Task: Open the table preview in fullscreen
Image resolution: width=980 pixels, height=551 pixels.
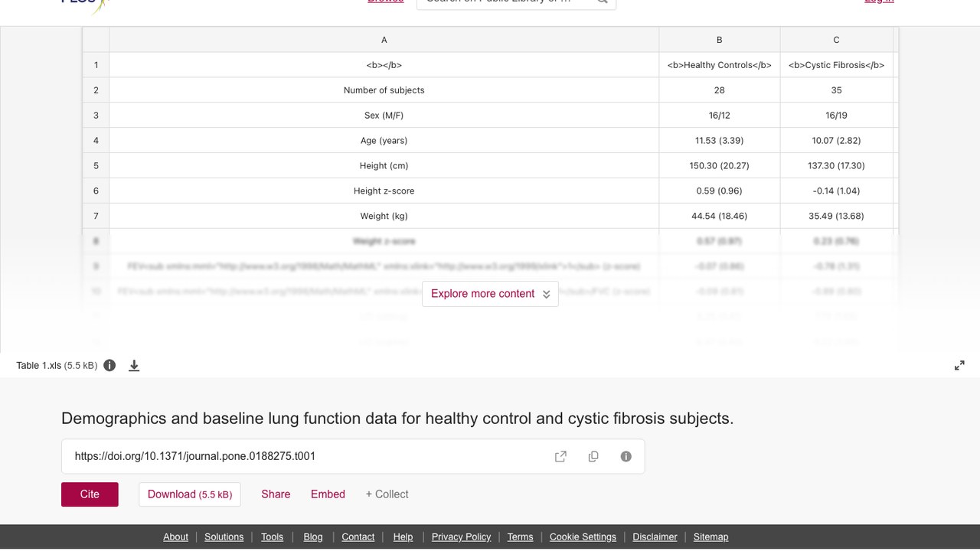Action: (x=959, y=366)
